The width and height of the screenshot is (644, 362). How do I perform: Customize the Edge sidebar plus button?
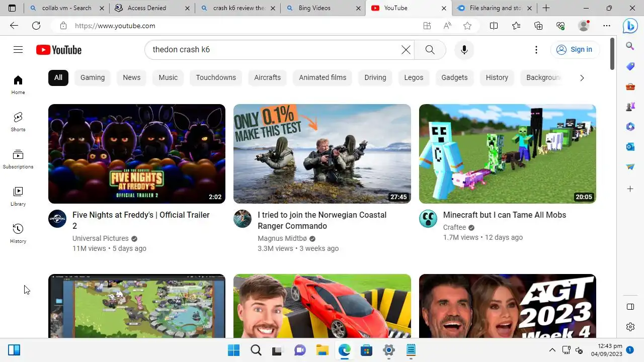click(x=630, y=189)
